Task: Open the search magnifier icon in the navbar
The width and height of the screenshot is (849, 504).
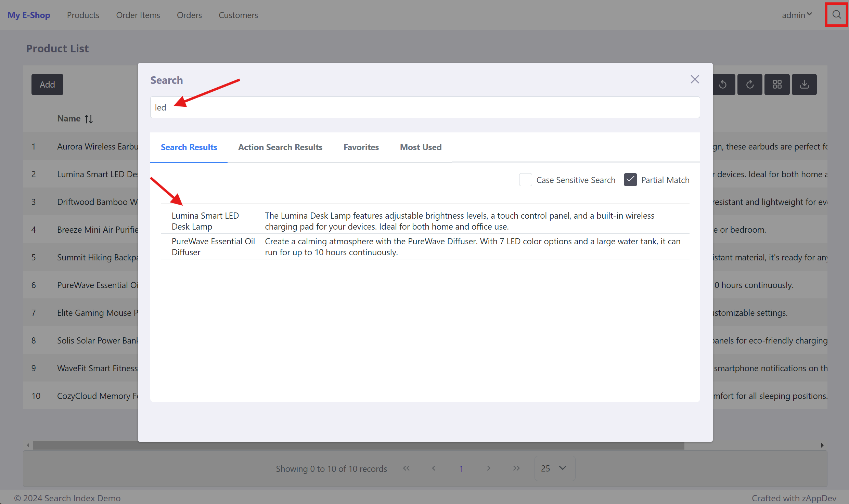Action: point(836,14)
